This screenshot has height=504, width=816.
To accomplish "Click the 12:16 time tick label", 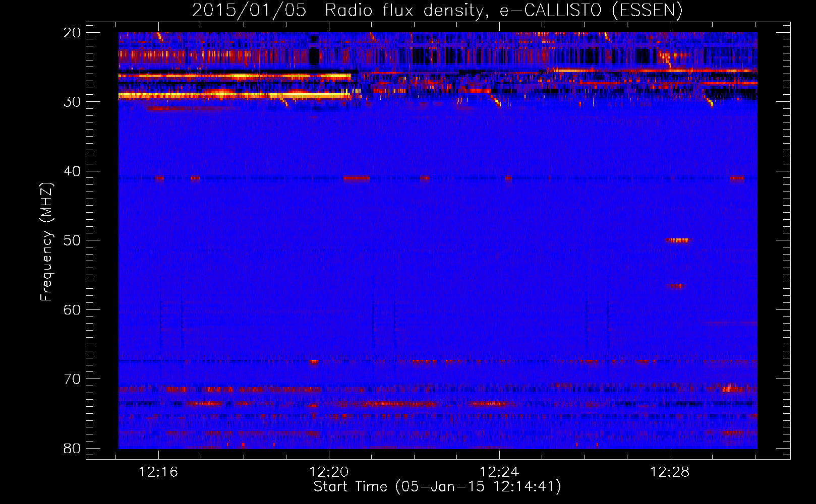I will coord(159,472).
